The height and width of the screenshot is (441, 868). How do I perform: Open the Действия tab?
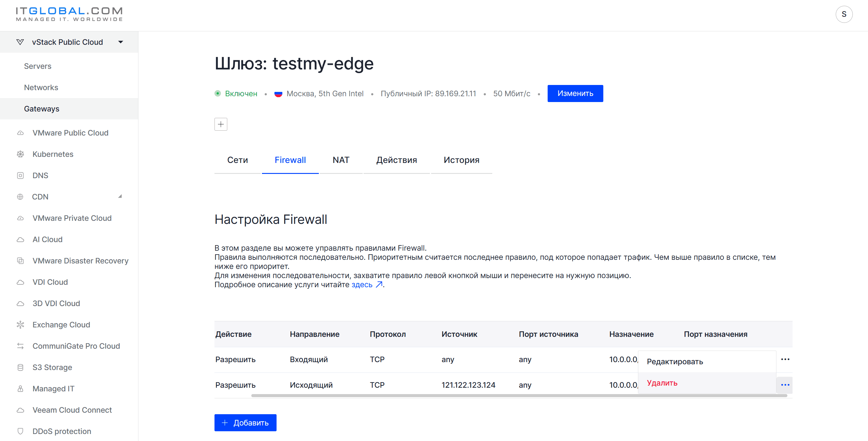coord(397,160)
